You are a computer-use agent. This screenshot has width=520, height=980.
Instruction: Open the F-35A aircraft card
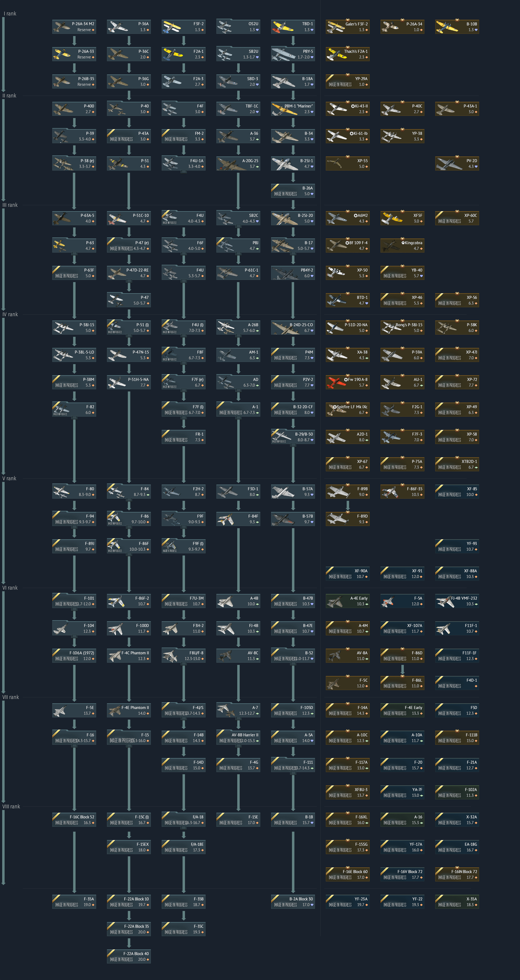(x=74, y=902)
